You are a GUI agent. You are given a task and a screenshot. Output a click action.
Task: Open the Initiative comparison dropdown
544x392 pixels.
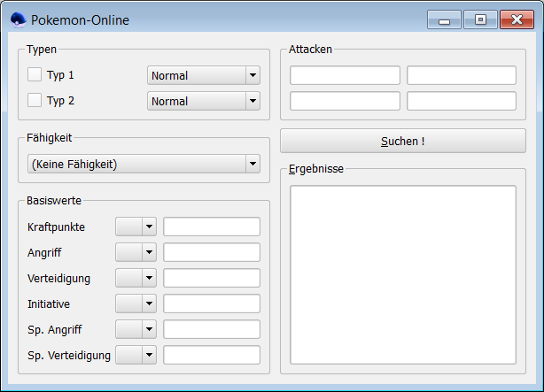click(136, 304)
